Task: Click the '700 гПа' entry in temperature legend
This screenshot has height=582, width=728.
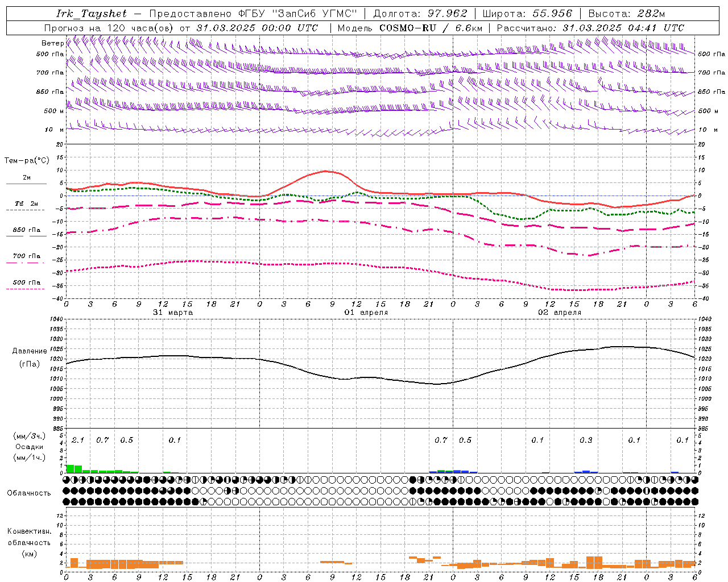Action: [x=27, y=256]
